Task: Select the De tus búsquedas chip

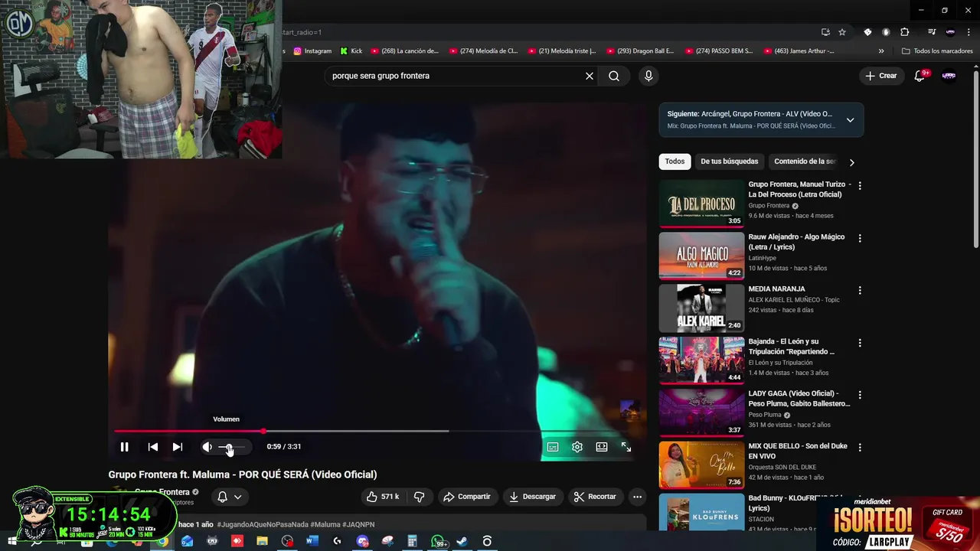Action: [x=729, y=161]
